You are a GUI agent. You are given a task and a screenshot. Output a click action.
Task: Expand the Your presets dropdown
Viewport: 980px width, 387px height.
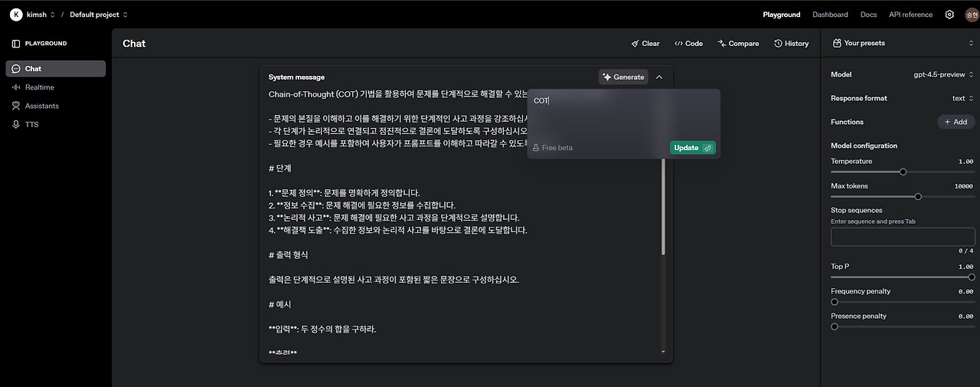[x=901, y=44]
